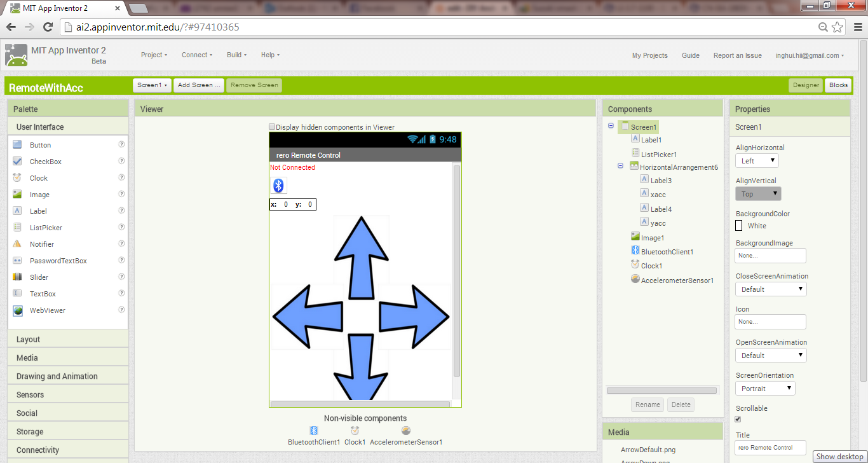Click the browser back arrow
This screenshot has width=868, height=463.
11,27
